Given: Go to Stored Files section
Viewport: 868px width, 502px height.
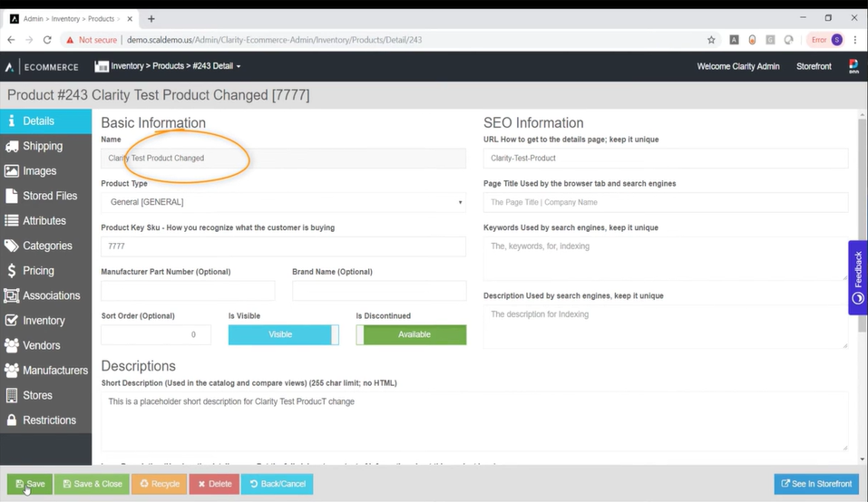Looking at the screenshot, I should coord(45,196).
